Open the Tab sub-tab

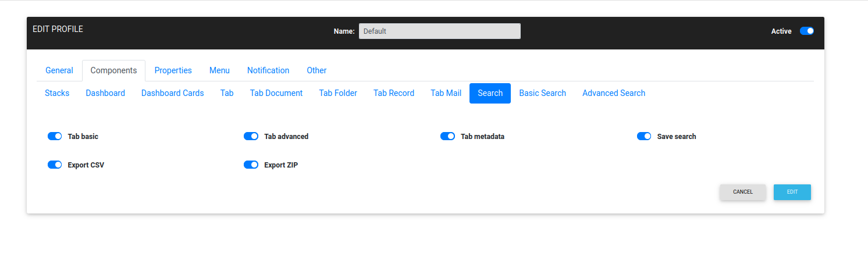[227, 93]
